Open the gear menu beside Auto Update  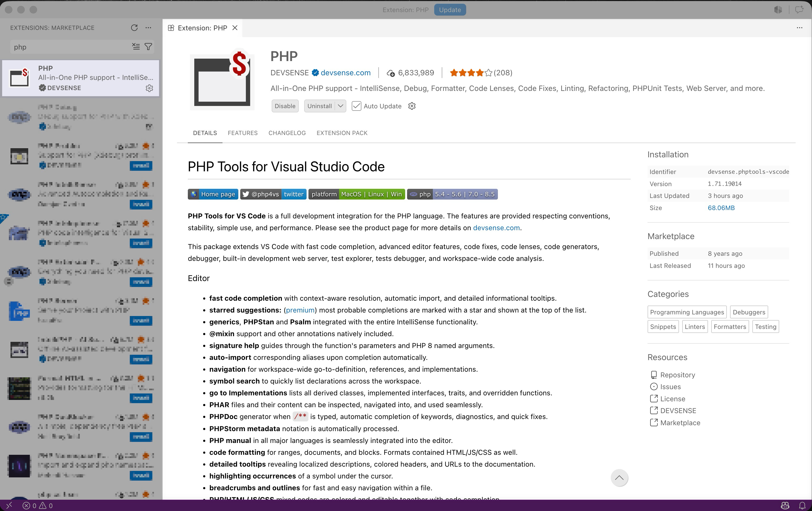click(412, 106)
